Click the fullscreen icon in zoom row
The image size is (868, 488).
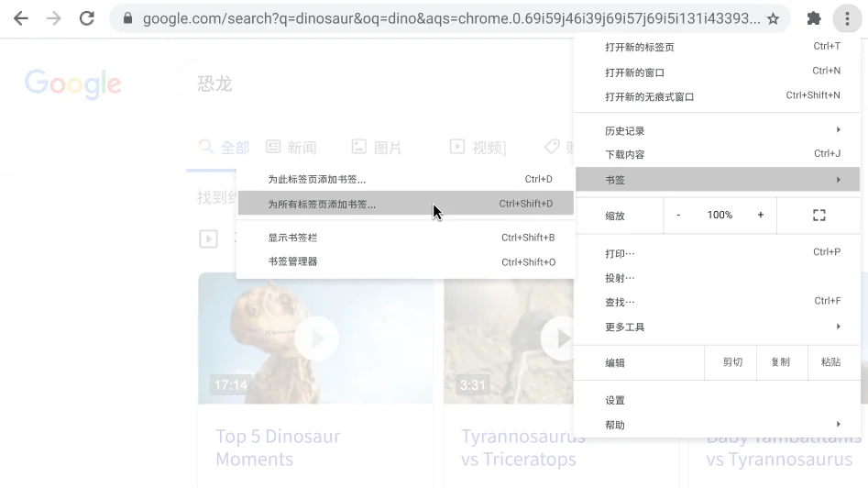819,215
